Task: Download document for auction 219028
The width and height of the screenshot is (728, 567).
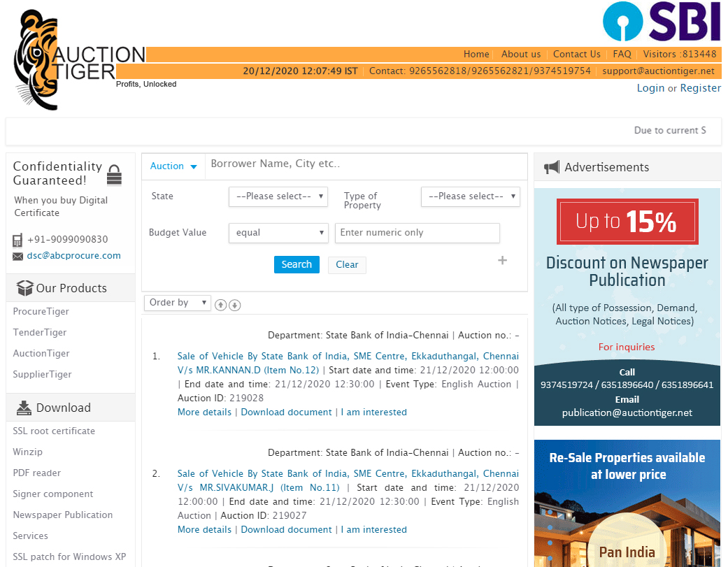Action: point(287,412)
